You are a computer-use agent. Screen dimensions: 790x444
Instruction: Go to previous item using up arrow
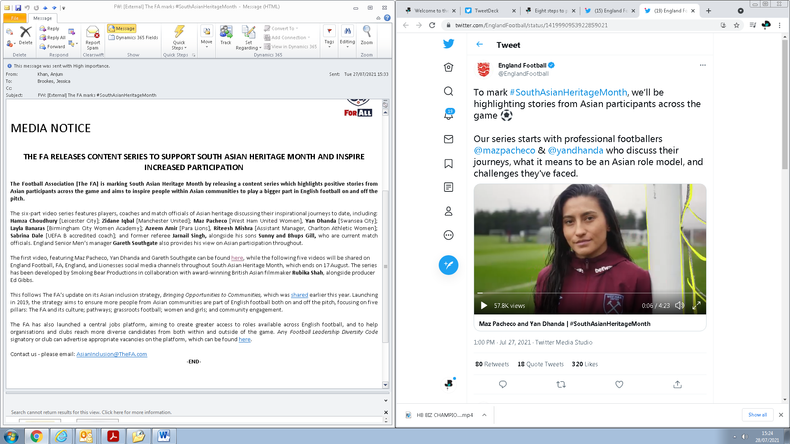point(45,8)
